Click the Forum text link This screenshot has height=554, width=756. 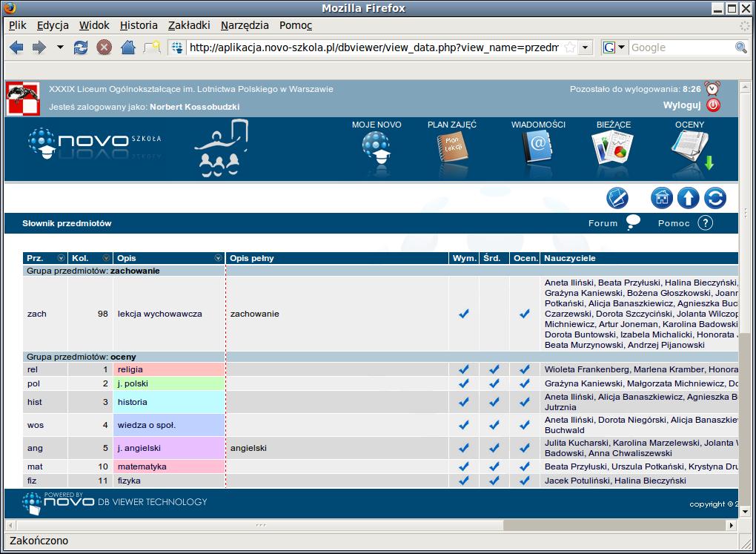pos(603,223)
